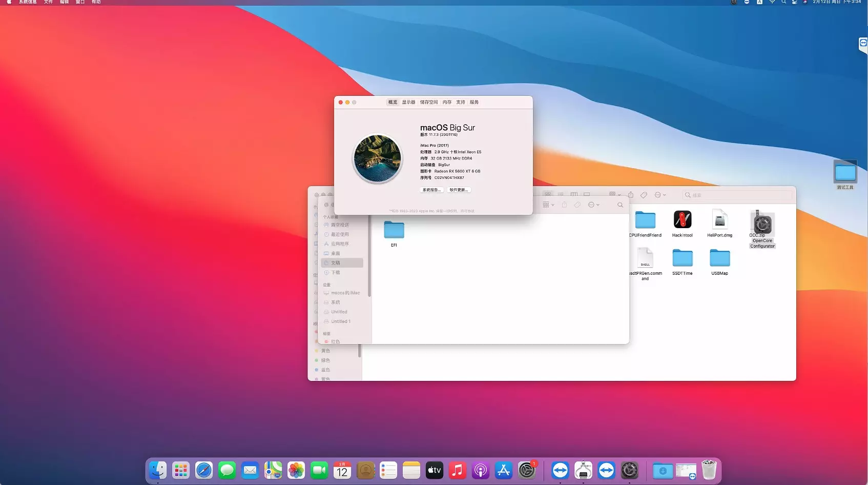The width and height of the screenshot is (868, 485).
Task: Click the tag icon in Finder toolbar
Action: 644,195
